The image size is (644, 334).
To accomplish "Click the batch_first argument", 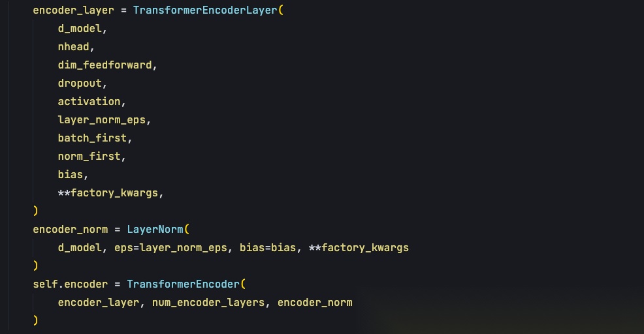I will tap(92, 138).
